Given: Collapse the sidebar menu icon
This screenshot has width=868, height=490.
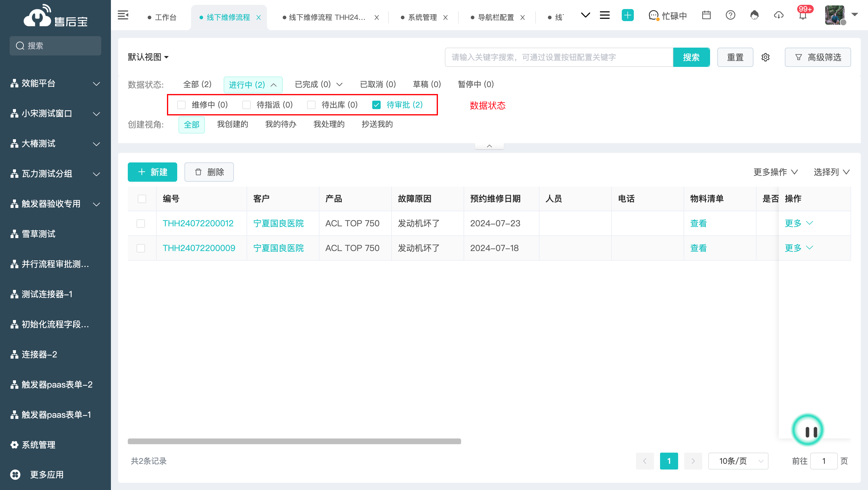Looking at the screenshot, I should pos(123,15).
